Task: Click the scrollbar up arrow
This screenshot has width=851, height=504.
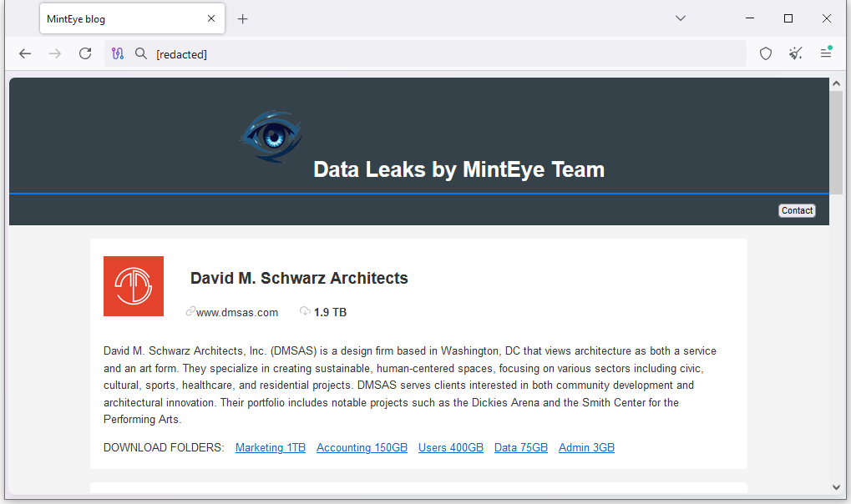Action: [836, 83]
